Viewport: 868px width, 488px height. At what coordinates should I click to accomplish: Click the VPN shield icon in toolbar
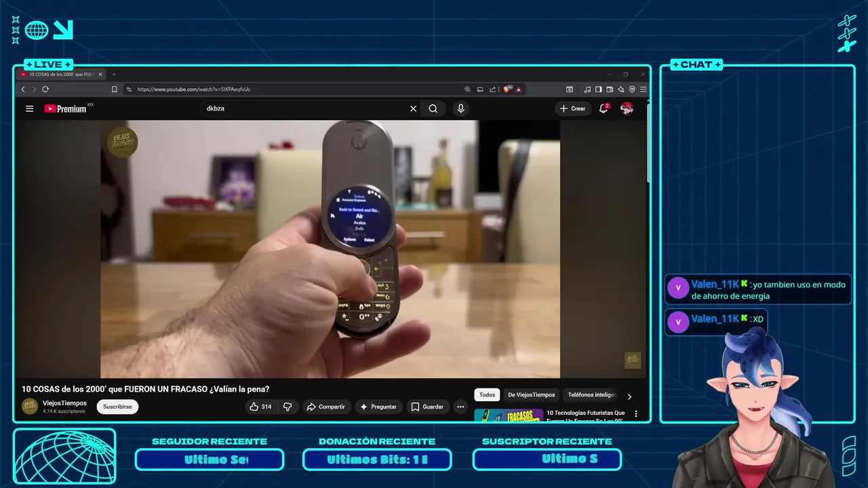coord(632,89)
